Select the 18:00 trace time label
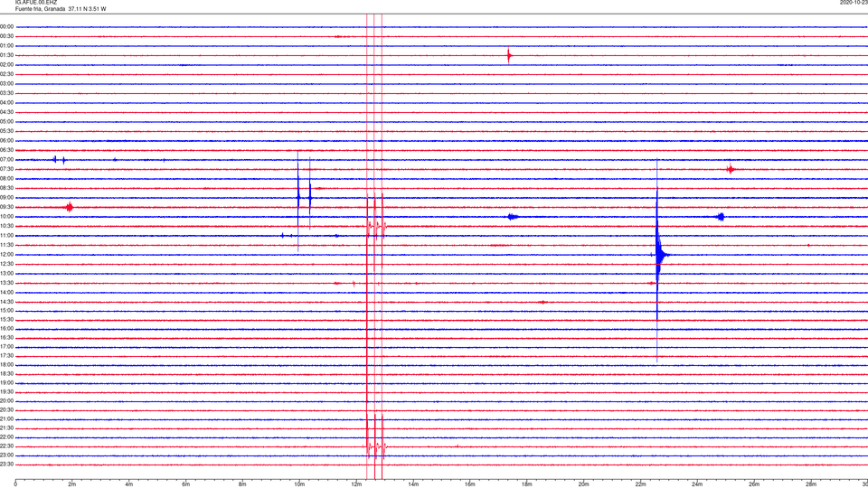The image size is (868, 488). (x=6, y=365)
